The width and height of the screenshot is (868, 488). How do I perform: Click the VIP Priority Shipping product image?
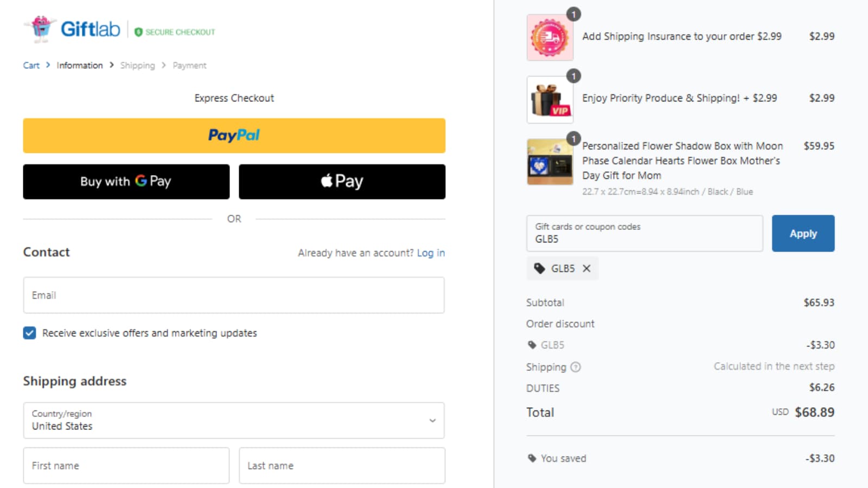pos(550,100)
